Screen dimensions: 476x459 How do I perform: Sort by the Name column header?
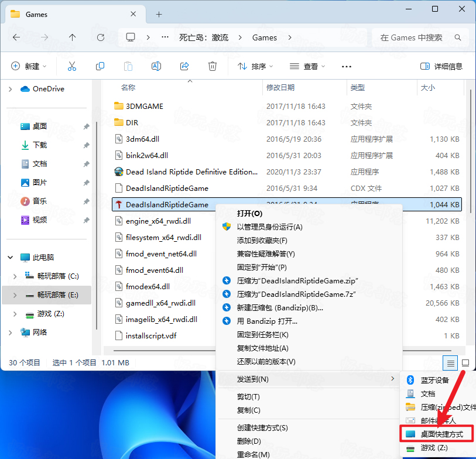pos(128,88)
